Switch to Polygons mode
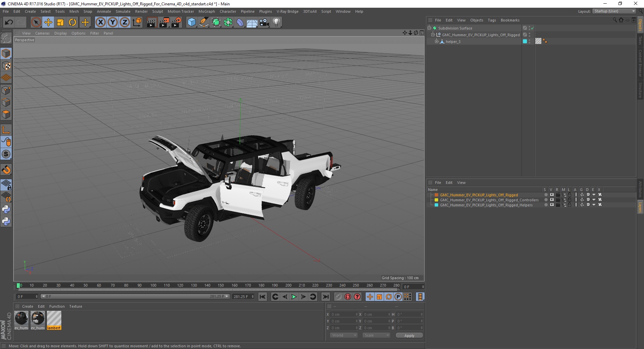Viewport: 644px width, 349px height. [6, 114]
